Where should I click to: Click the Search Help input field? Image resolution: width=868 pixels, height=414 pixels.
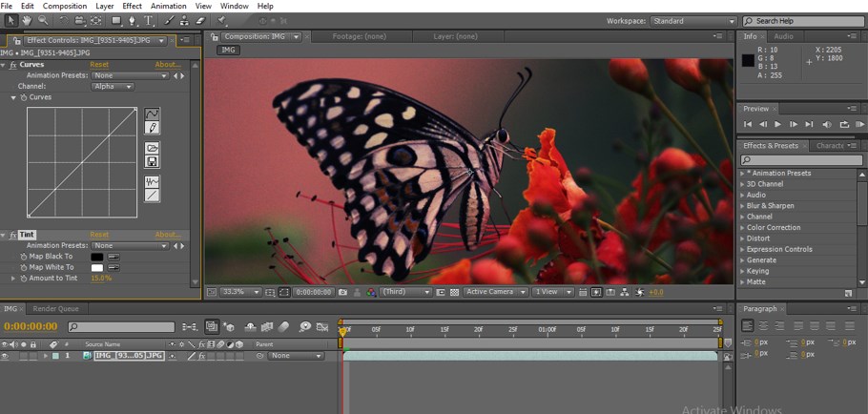(806, 21)
